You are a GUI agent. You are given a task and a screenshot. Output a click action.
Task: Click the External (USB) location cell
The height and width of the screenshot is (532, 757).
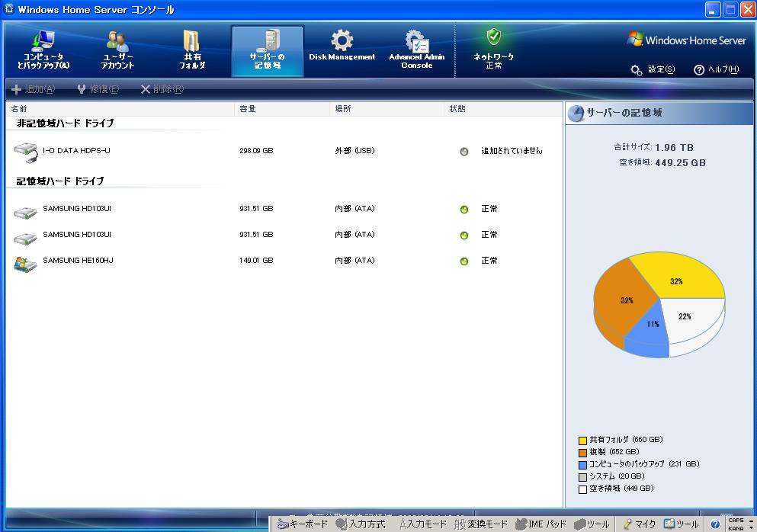(x=354, y=151)
